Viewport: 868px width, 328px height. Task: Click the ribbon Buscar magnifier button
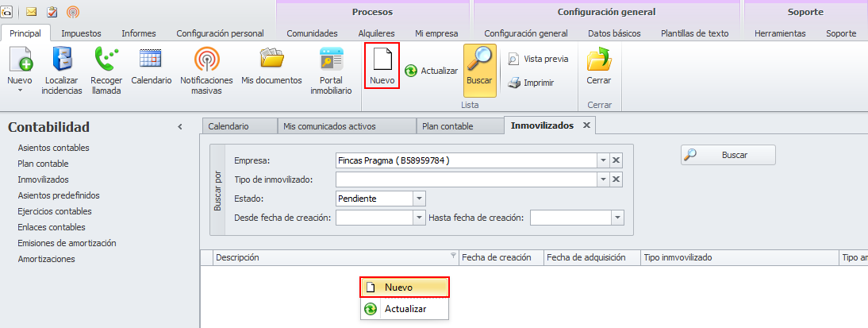pos(479,70)
